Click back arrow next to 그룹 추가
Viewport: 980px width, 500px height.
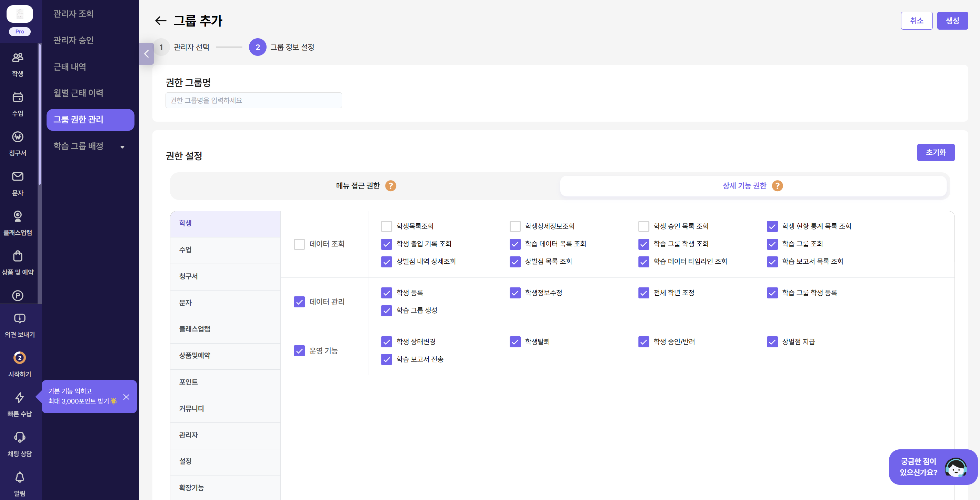coord(161,21)
